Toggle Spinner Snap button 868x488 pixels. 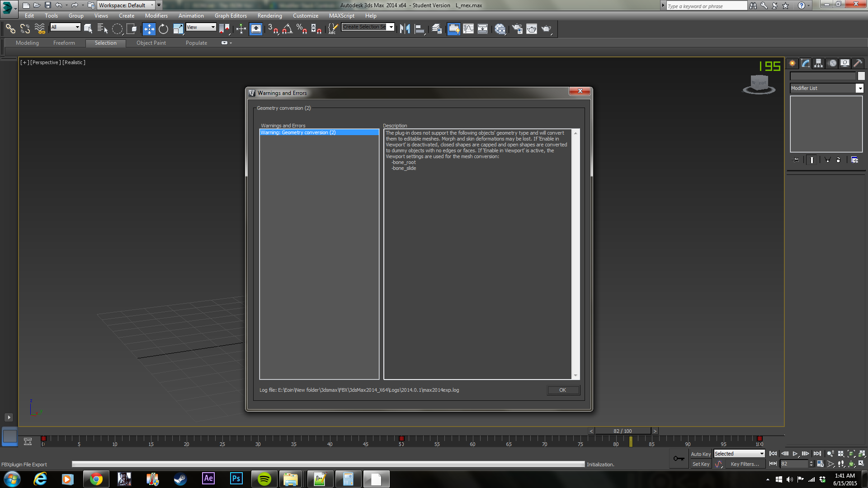click(316, 29)
